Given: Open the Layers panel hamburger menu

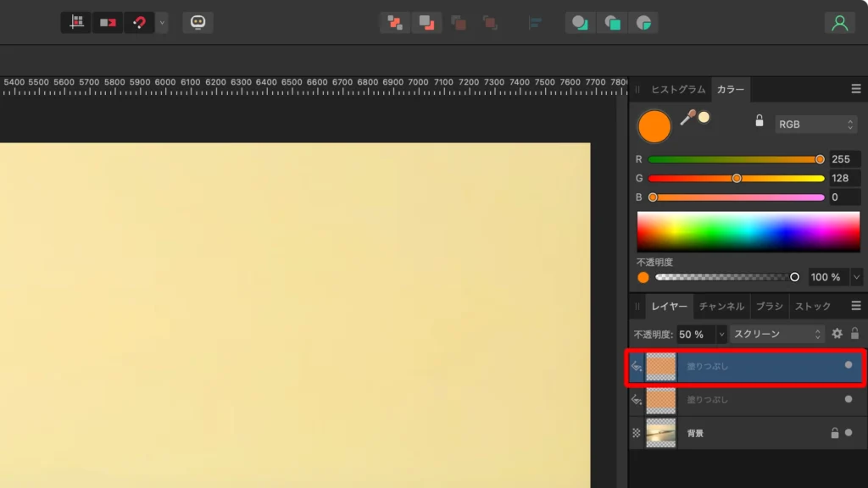Looking at the screenshot, I should [x=856, y=306].
